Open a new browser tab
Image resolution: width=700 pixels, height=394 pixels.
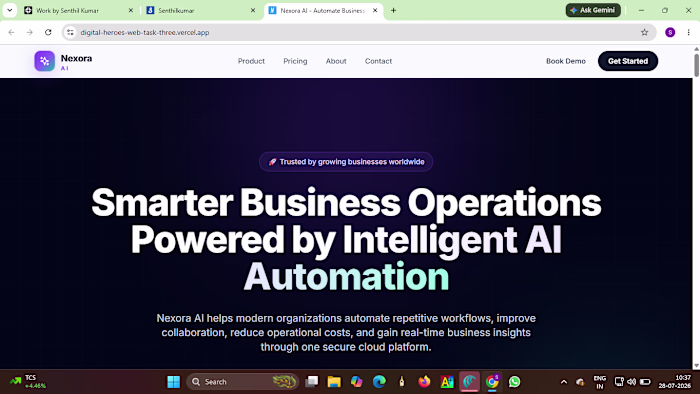coord(393,10)
